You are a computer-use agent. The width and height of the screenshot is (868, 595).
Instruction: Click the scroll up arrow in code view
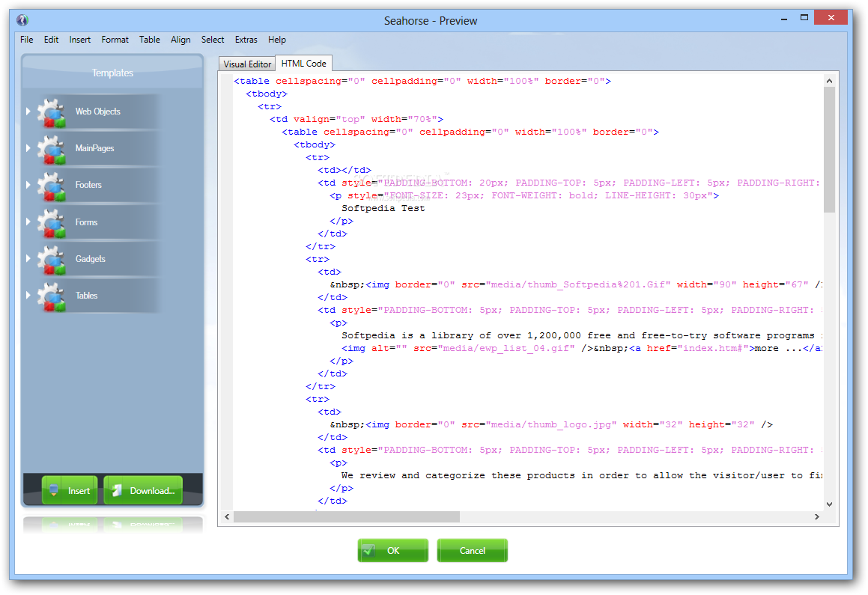coord(829,81)
